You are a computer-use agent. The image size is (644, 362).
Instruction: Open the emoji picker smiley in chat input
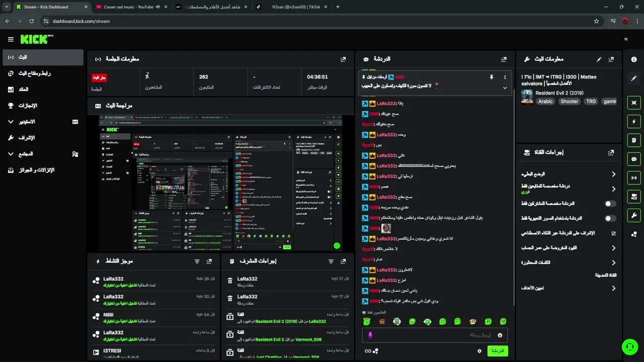tap(500, 335)
